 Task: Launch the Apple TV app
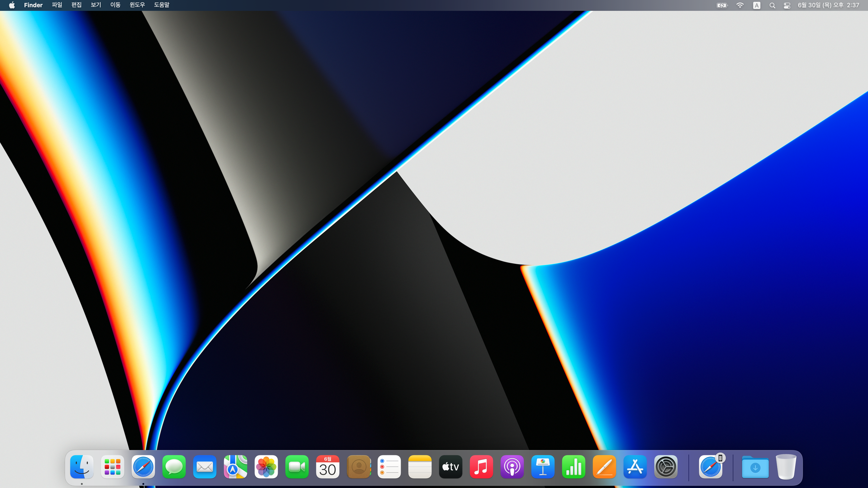451,467
